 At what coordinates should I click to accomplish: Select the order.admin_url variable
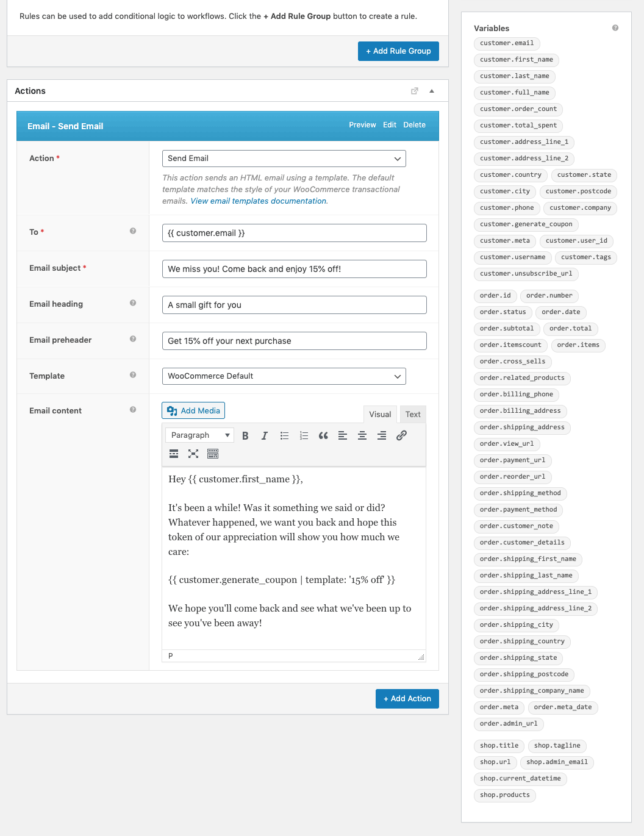(x=509, y=724)
